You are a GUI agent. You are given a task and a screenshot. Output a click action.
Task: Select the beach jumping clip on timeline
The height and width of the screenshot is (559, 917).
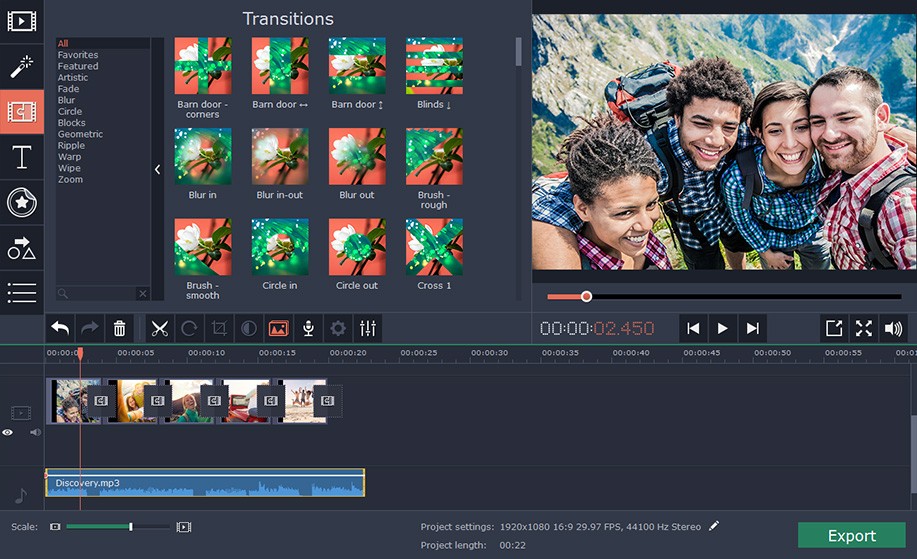(x=301, y=401)
